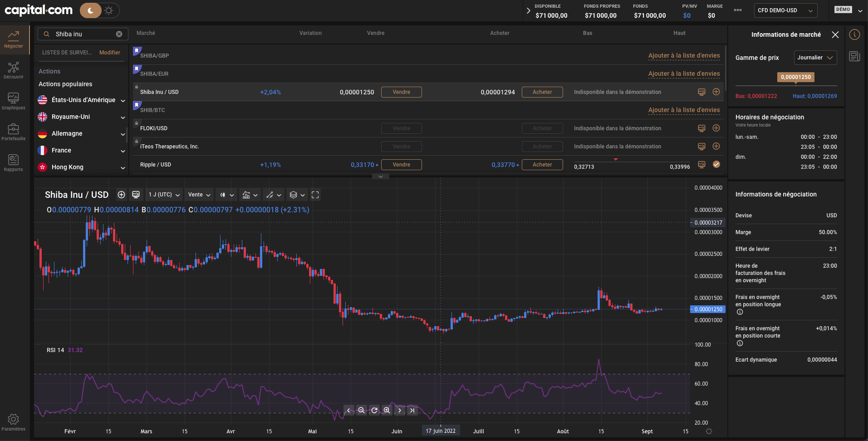Expand Royaume-Uni stocks list
The image size is (868, 441).
[x=123, y=117]
